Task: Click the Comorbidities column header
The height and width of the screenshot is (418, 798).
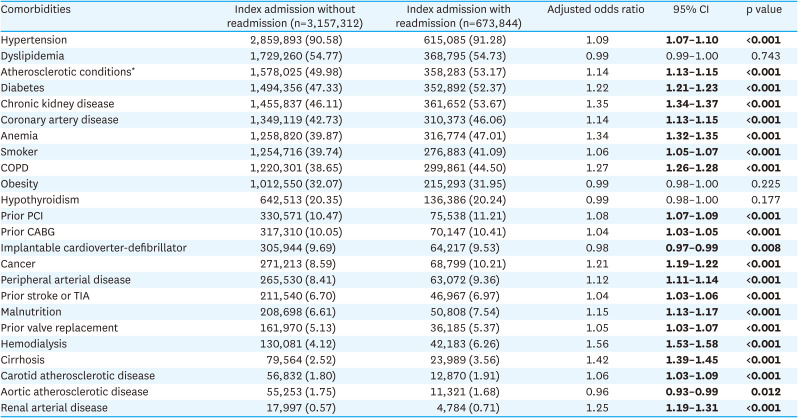Action: [x=44, y=9]
